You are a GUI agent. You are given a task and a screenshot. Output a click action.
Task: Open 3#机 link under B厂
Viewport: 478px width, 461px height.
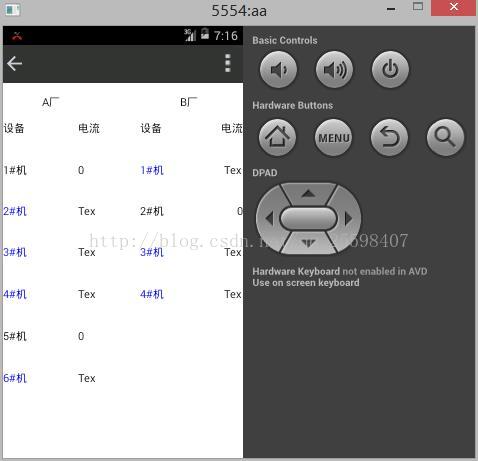pyautogui.click(x=152, y=252)
